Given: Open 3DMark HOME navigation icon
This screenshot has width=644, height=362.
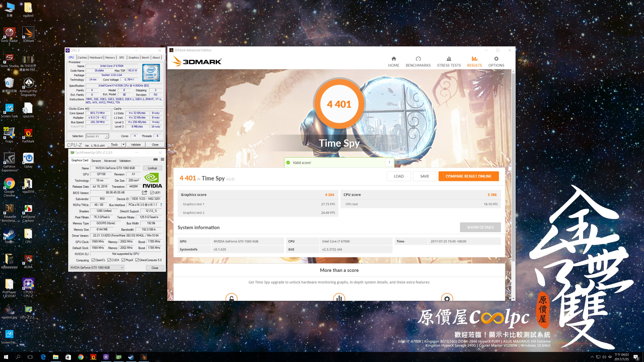Looking at the screenshot, I should coord(393,59).
